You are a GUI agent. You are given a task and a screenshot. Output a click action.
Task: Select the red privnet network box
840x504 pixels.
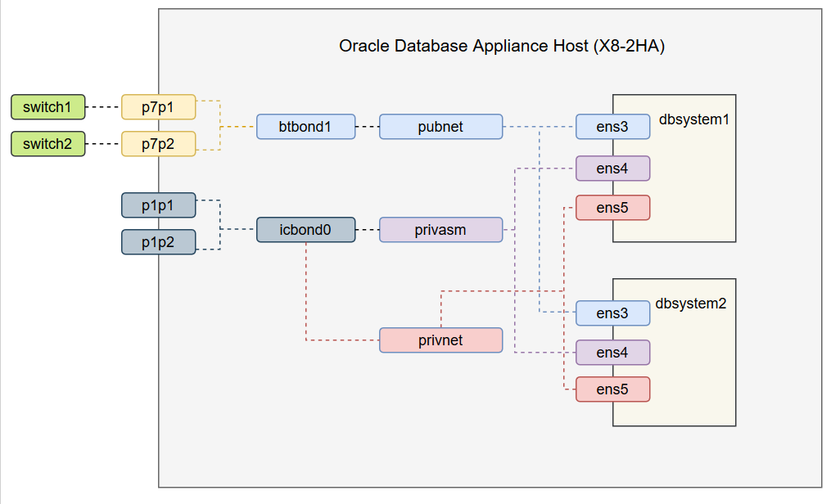[441, 340]
